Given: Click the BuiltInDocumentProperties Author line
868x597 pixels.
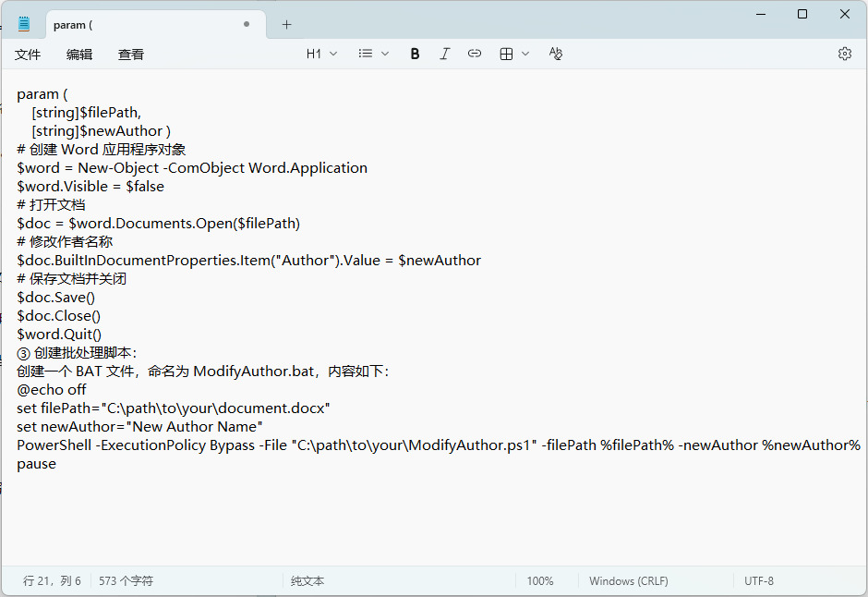Looking at the screenshot, I should [x=249, y=261].
